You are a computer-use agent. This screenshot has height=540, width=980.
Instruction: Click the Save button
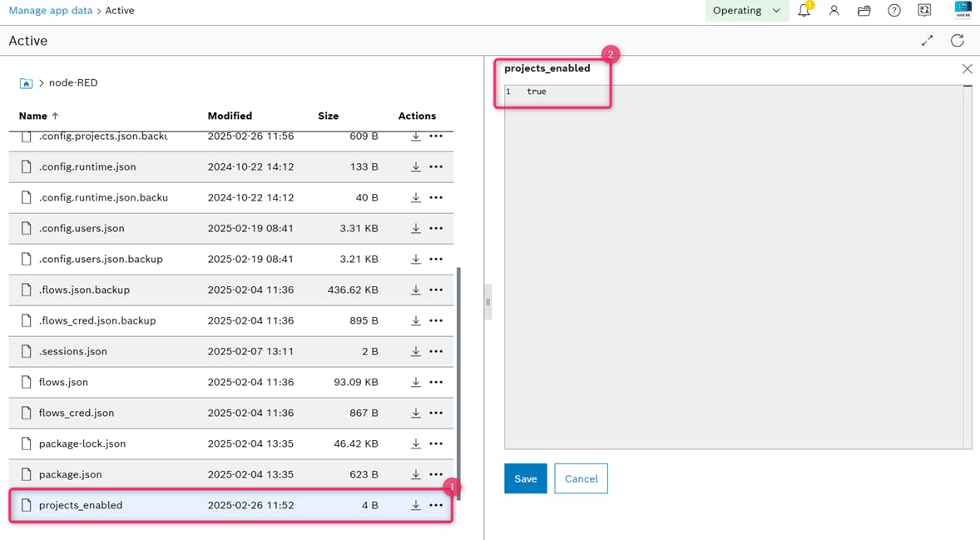tap(525, 478)
